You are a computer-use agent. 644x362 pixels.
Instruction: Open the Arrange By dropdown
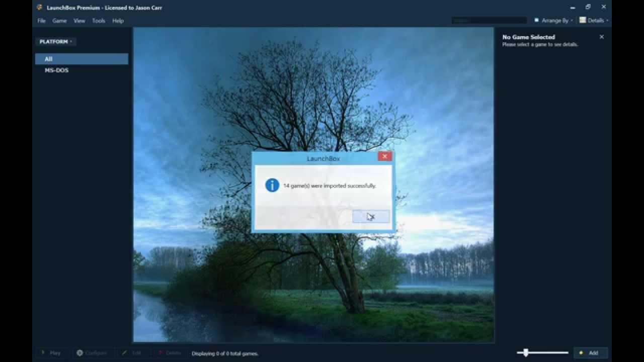pyautogui.click(x=553, y=21)
